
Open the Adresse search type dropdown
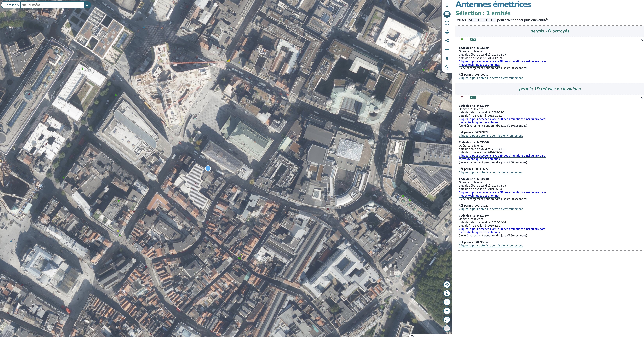tap(11, 5)
